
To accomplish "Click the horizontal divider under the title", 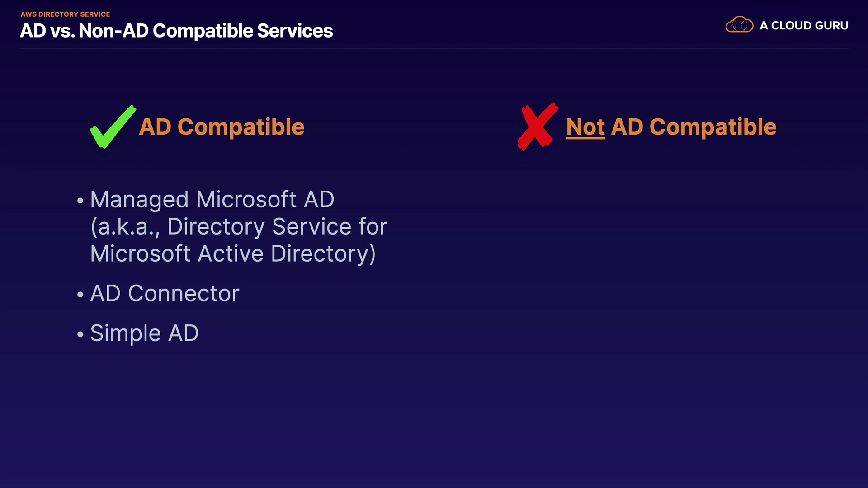I will (x=434, y=49).
